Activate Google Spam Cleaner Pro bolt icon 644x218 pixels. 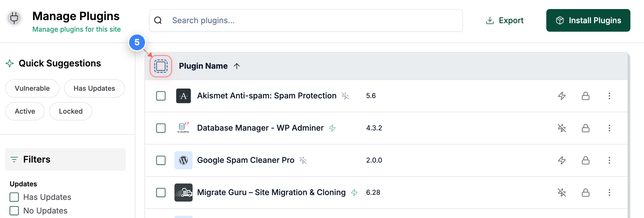562,160
